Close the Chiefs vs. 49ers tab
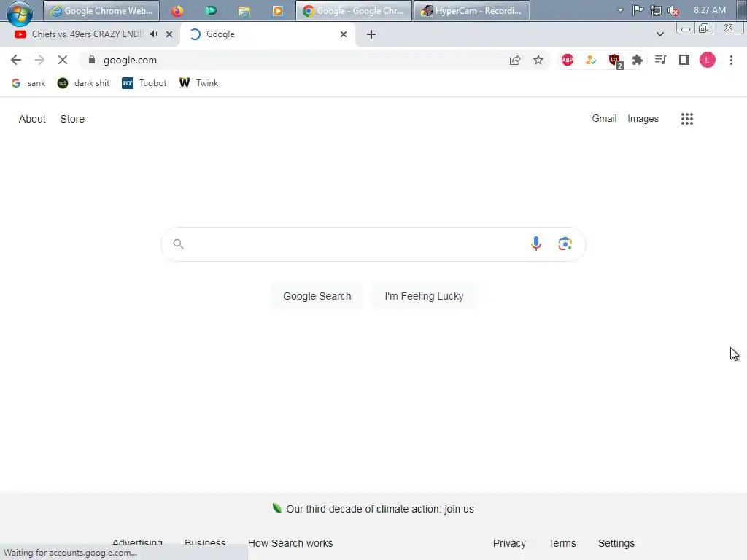This screenshot has height=560, width=747. [169, 34]
